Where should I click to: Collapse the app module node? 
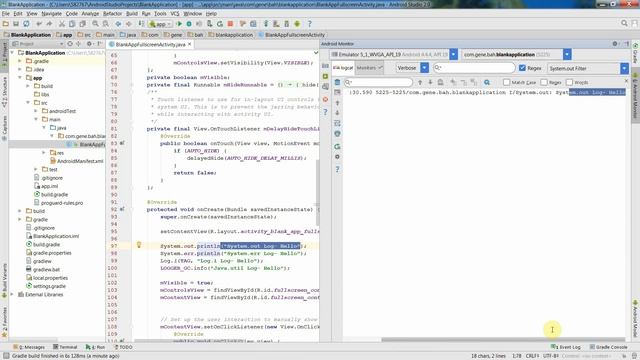pyautogui.click(x=20, y=78)
